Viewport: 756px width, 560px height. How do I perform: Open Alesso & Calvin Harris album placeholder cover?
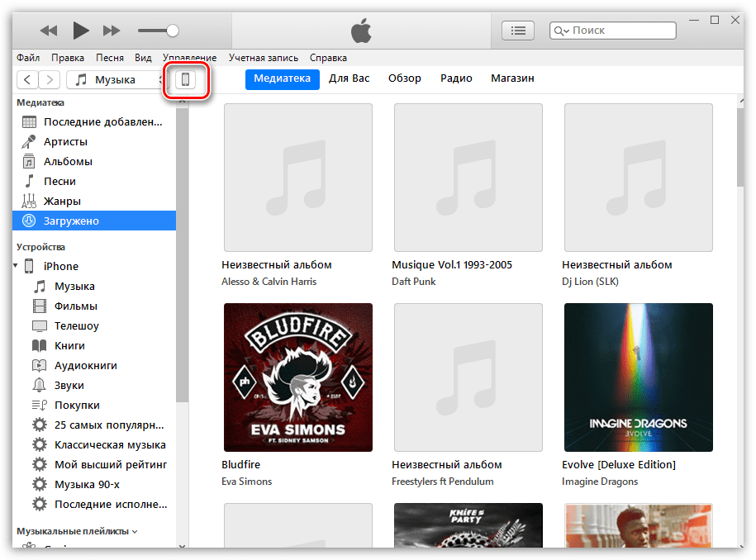pos(298,178)
